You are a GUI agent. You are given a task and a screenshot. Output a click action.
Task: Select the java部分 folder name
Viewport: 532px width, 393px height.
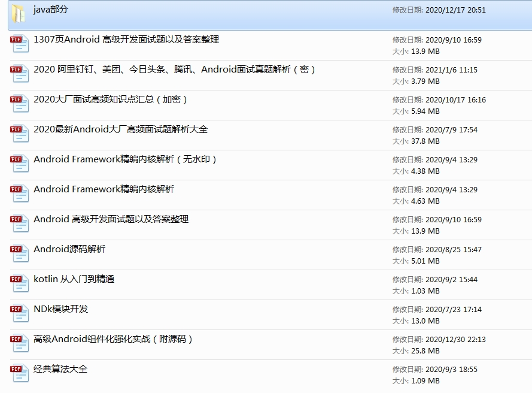coord(50,10)
